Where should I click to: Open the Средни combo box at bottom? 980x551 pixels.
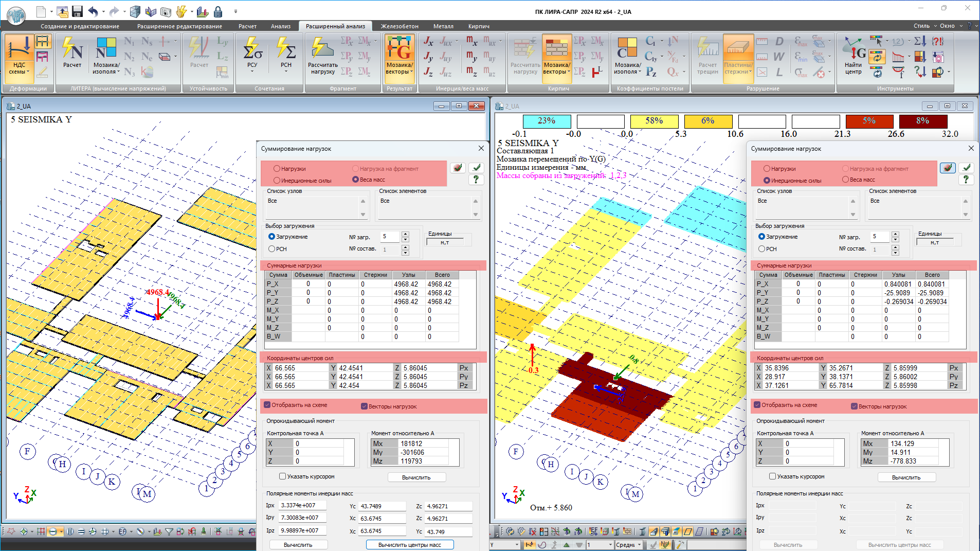[x=628, y=545]
